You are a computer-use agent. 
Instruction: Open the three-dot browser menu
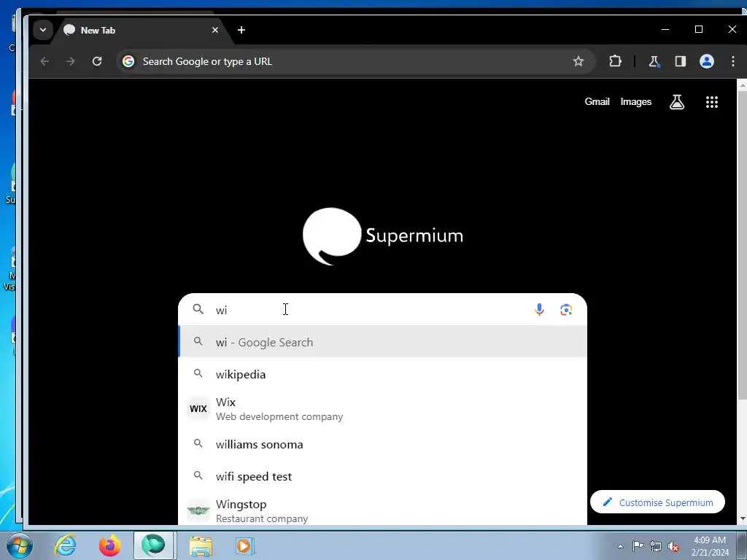click(x=732, y=61)
